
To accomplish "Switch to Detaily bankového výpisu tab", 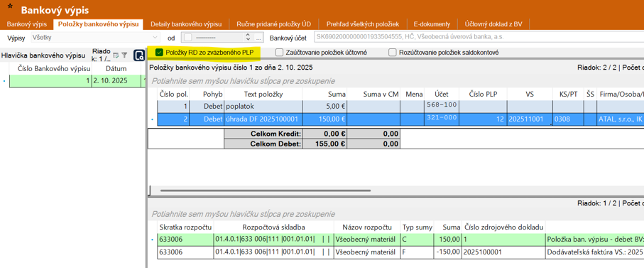I will click(186, 24).
